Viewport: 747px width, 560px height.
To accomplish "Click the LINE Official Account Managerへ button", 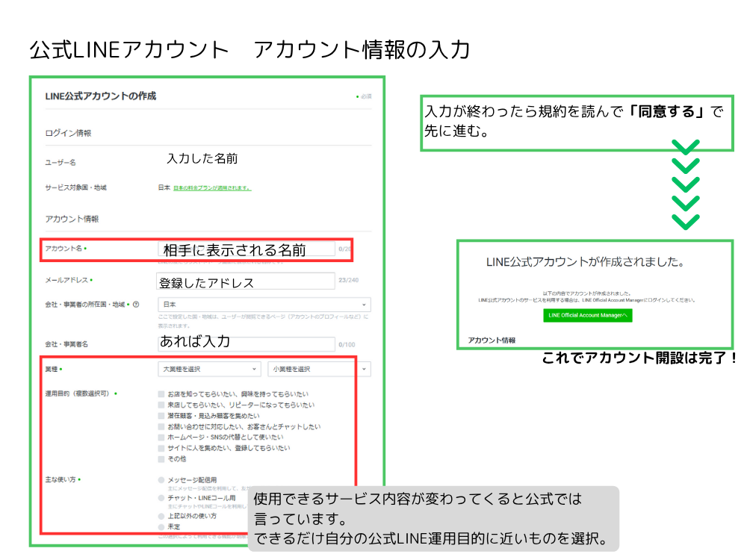I will point(587,315).
